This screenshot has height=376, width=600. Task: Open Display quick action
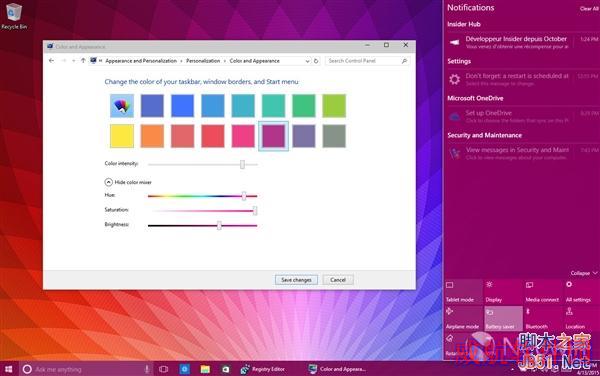point(503,292)
